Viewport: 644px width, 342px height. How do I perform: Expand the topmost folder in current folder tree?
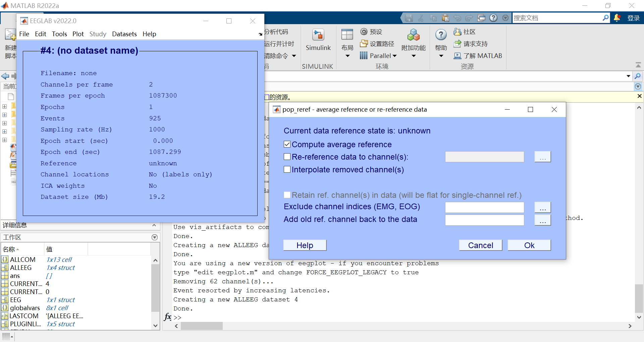pos(4,106)
